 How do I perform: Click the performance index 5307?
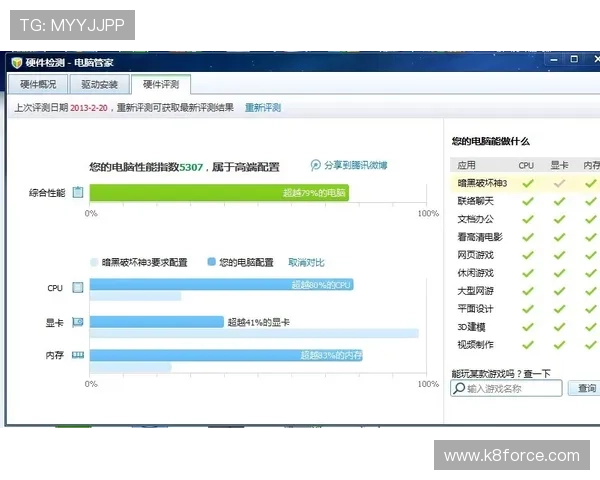click(x=191, y=167)
